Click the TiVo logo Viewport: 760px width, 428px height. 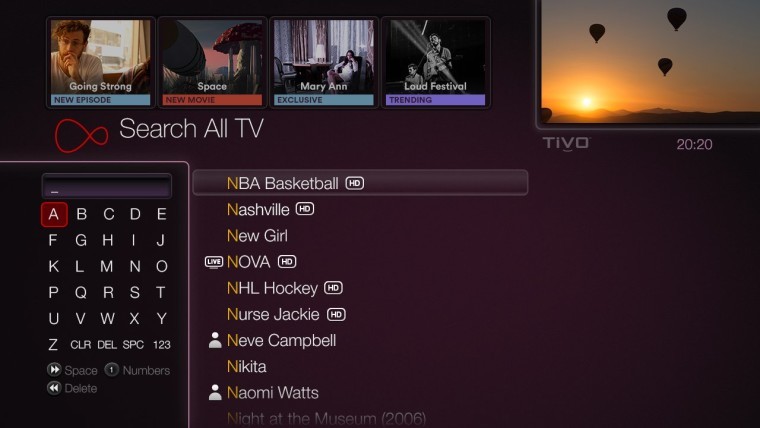[566, 143]
